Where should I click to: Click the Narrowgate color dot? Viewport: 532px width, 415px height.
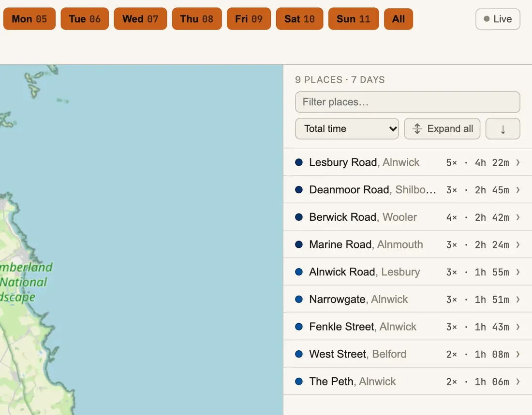[299, 300]
